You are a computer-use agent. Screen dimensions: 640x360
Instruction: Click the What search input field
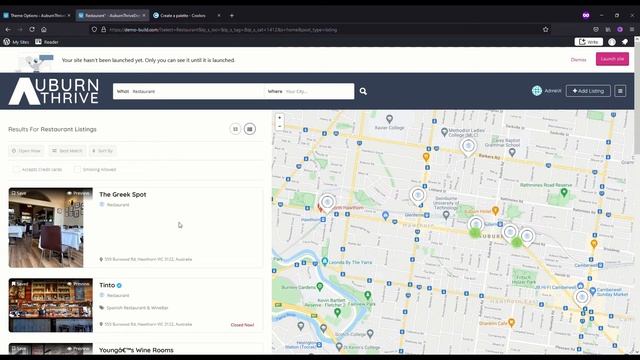pos(188,91)
